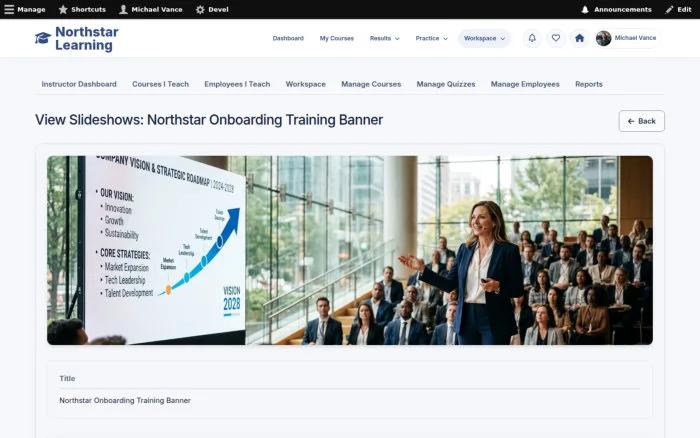Switch to Employees I Teach tab
The width and height of the screenshot is (700, 438).
tap(237, 84)
